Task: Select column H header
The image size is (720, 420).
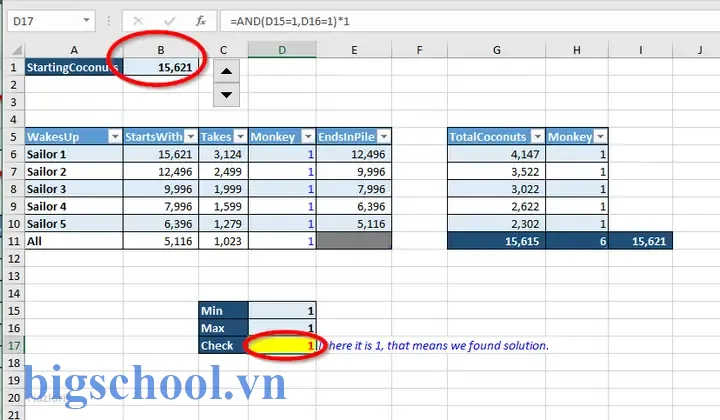Action: (x=577, y=50)
